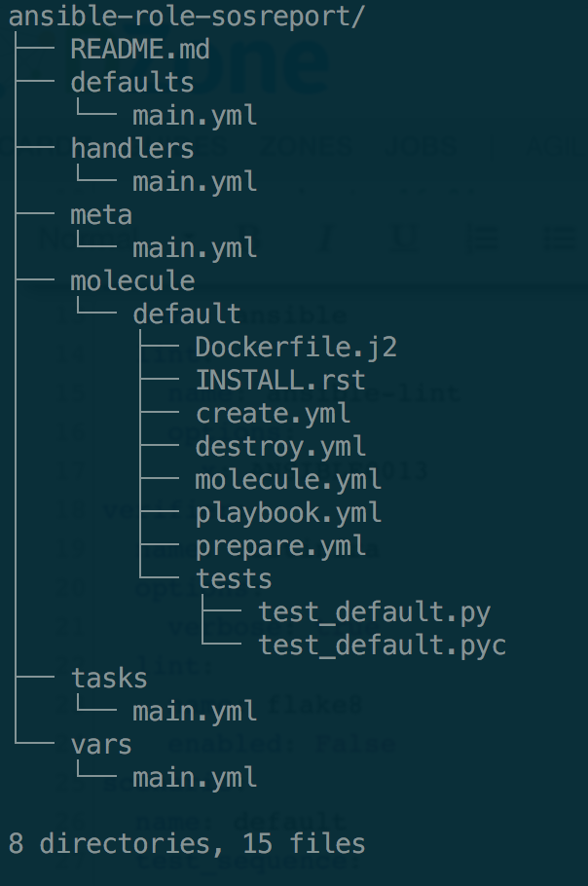
Task: Select README.md in the tree listing
Action: pos(140,50)
